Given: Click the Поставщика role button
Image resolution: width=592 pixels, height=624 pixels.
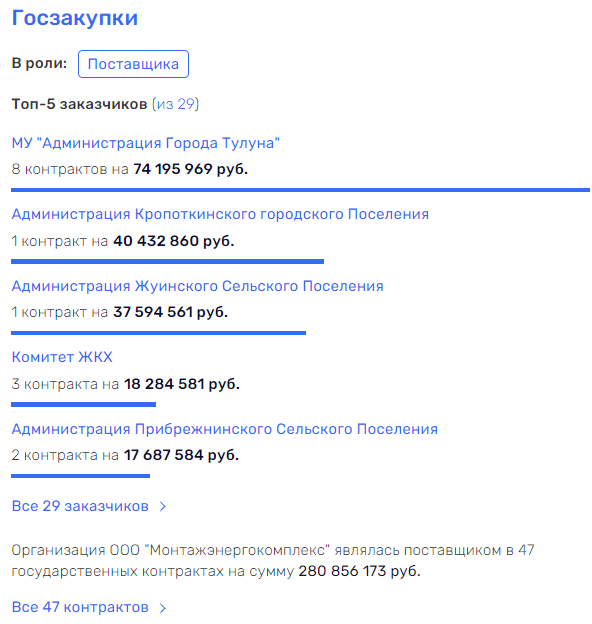Looking at the screenshot, I should (133, 64).
